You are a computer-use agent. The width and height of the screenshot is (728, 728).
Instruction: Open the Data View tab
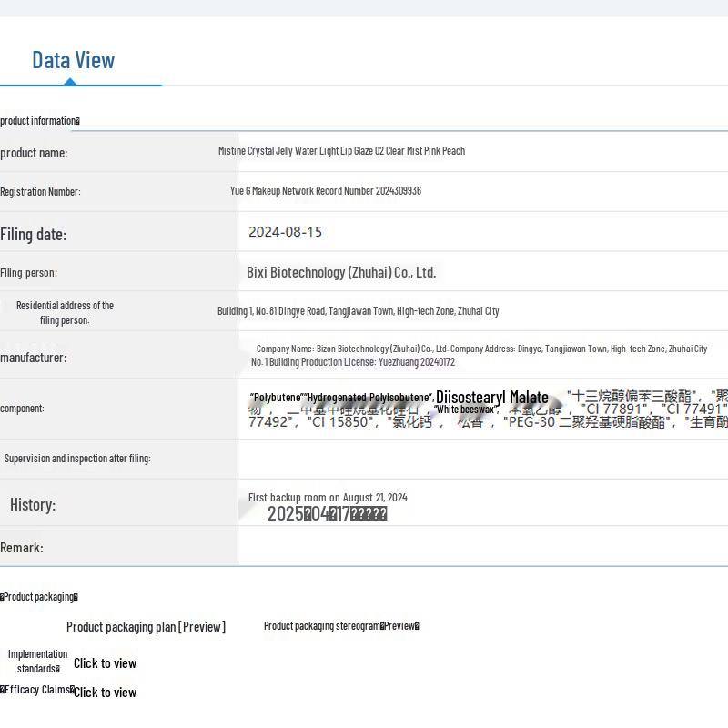(74, 60)
